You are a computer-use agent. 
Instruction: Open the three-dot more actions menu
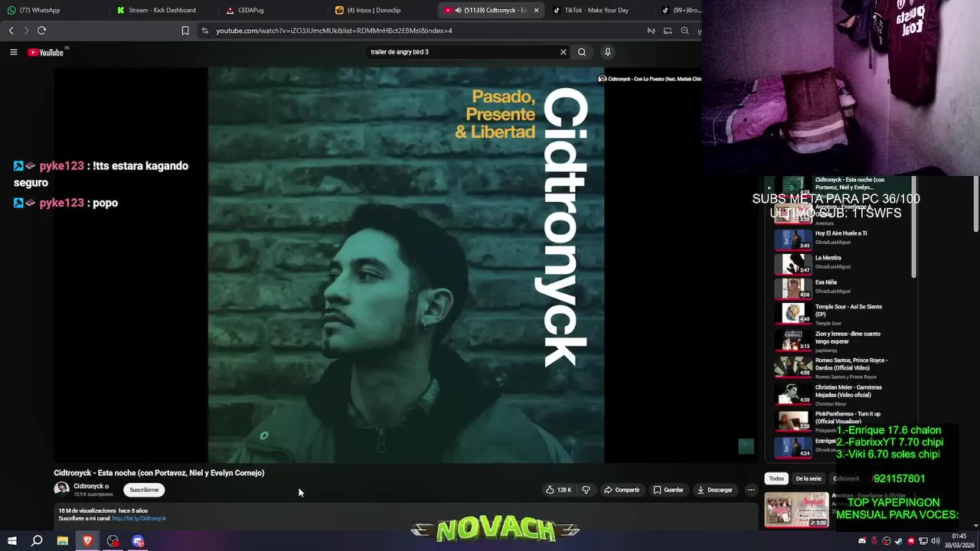[751, 490]
